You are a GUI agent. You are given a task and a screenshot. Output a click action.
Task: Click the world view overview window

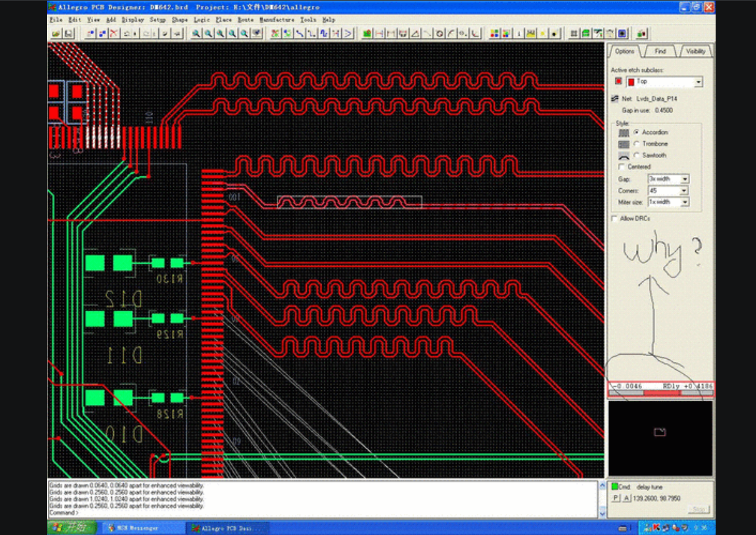[660, 438]
